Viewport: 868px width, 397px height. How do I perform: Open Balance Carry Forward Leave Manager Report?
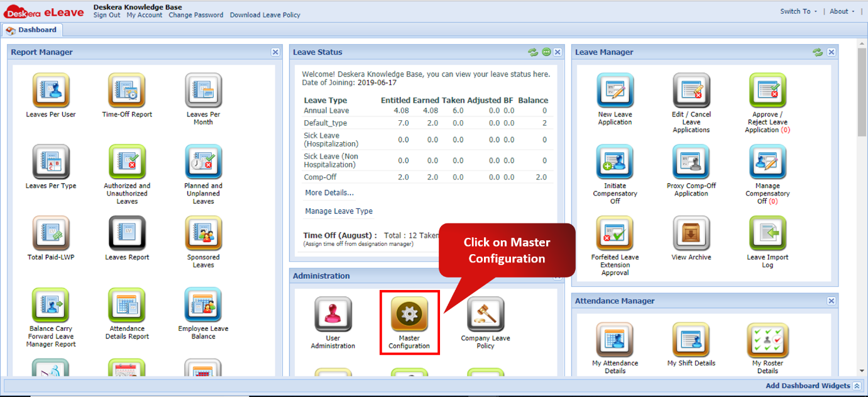(x=51, y=305)
